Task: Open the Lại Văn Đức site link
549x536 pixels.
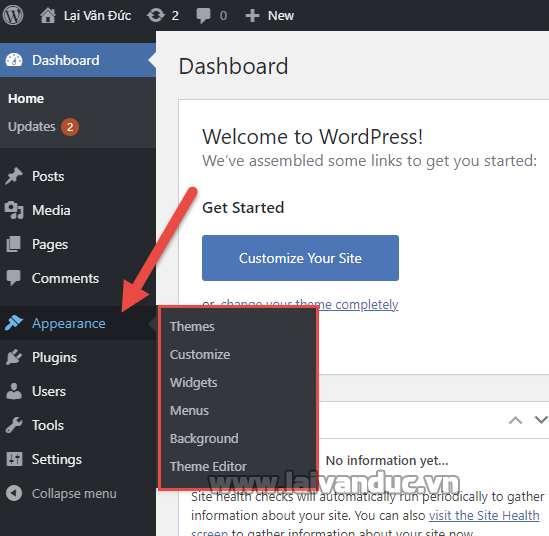Action: click(x=97, y=15)
